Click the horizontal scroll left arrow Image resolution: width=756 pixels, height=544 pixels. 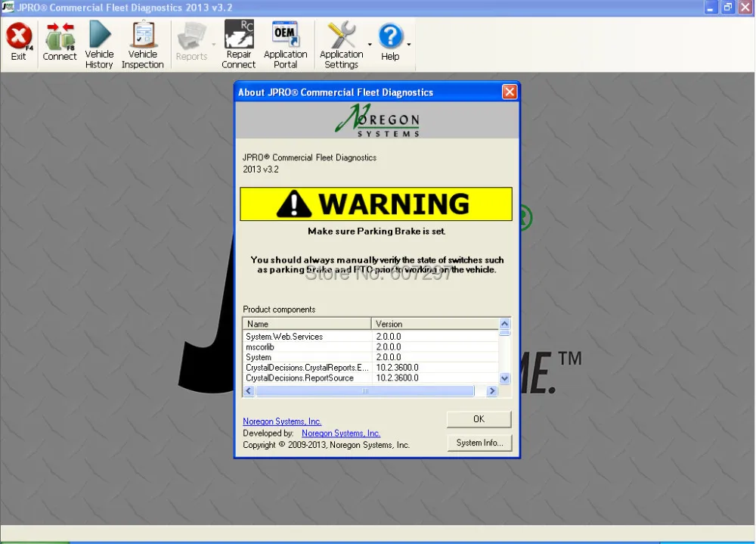click(249, 391)
